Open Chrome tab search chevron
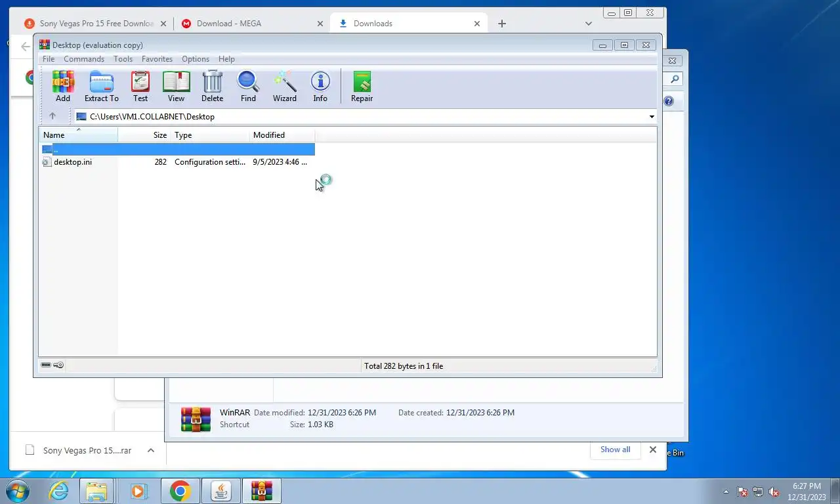This screenshot has width=840, height=504. 589,24
